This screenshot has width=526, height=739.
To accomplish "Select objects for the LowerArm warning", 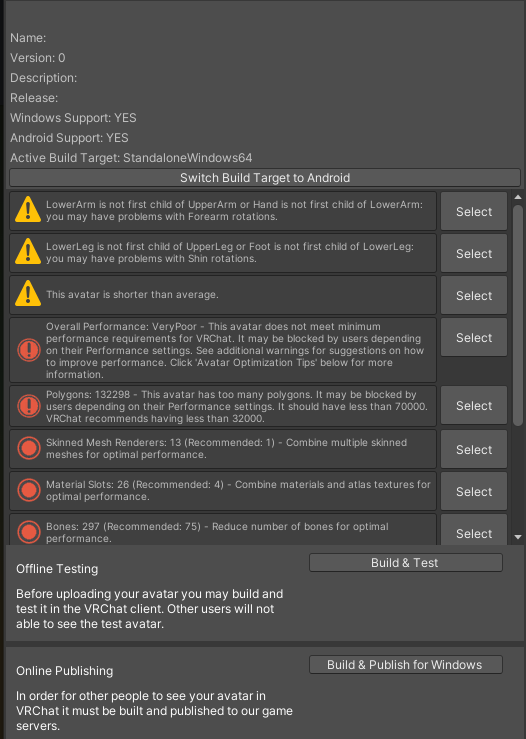I will click(474, 211).
